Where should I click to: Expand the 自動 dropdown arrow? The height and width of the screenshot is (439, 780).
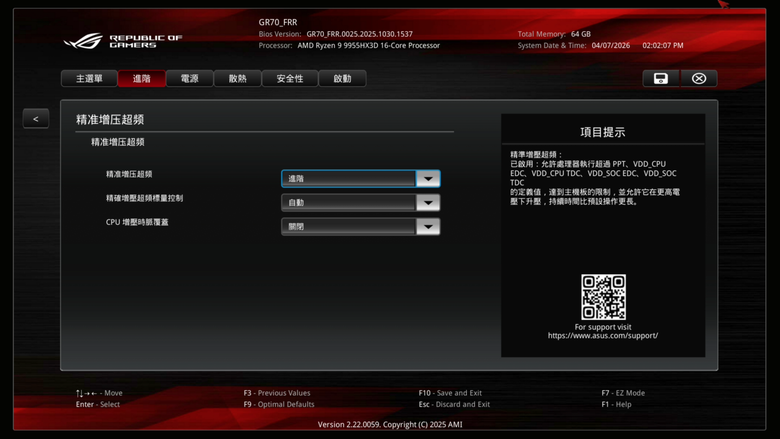pos(428,202)
